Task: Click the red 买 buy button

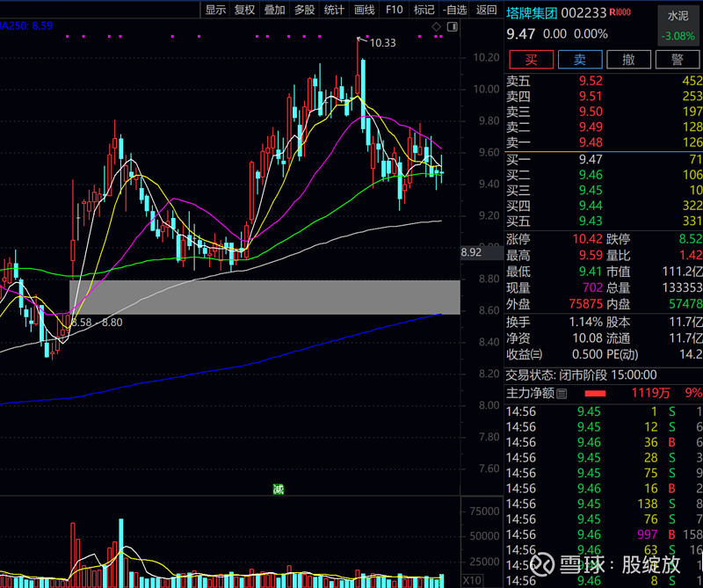Action: 531,60
